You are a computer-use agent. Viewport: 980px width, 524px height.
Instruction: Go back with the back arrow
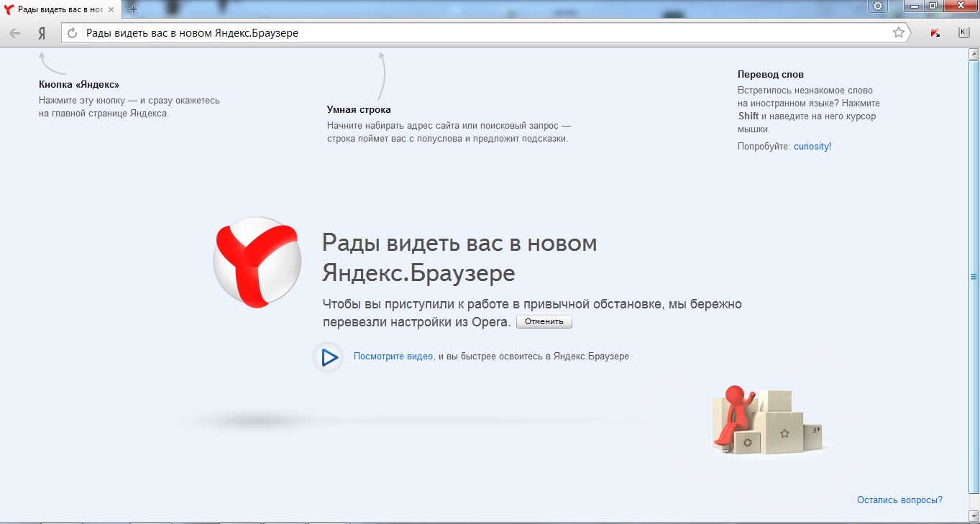click(14, 33)
